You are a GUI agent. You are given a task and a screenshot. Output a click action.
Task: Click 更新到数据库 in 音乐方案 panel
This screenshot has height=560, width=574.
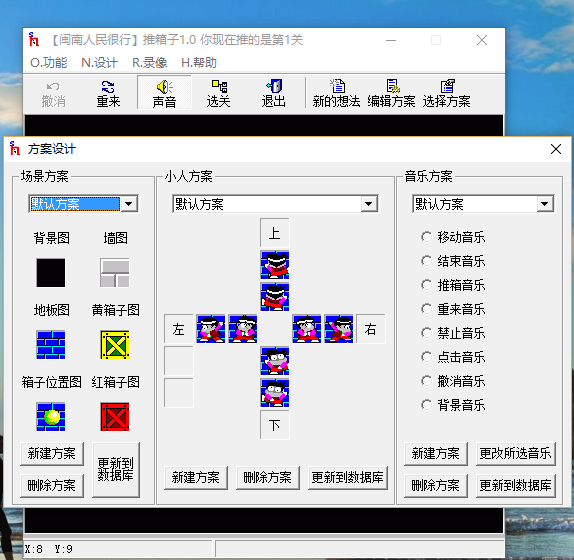pos(516,485)
